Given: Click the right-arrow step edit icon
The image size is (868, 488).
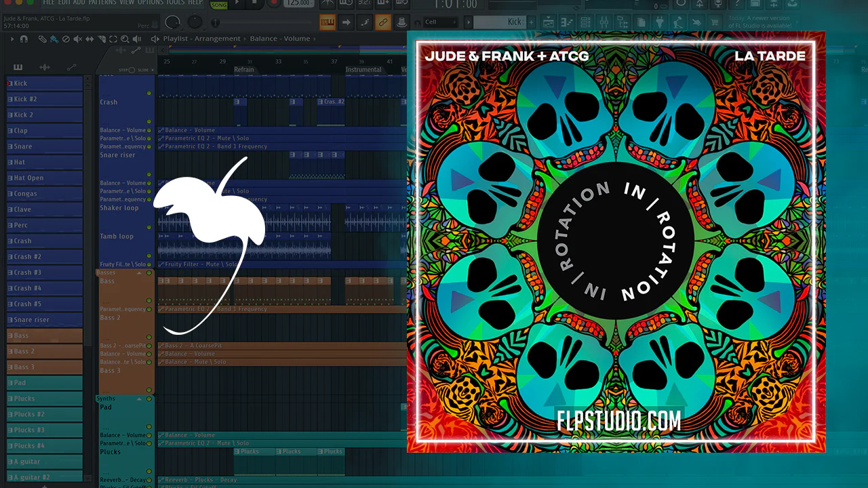Looking at the screenshot, I should tap(347, 22).
